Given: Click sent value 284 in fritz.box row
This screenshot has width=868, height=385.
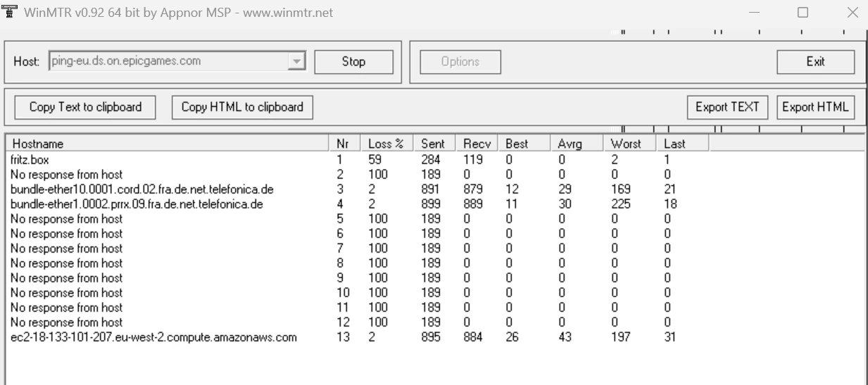Looking at the screenshot, I should 430,160.
